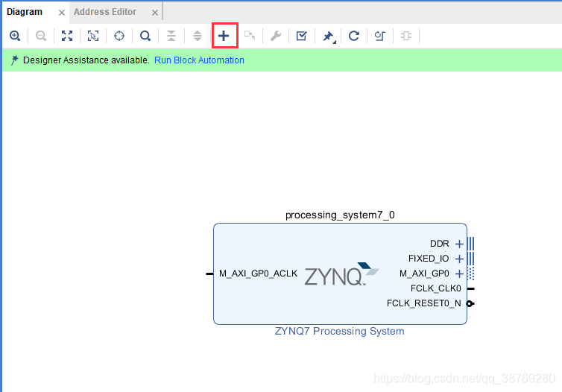Click the FCLK_RESET0_N output pin
Image resolution: width=562 pixels, height=392 pixels.
point(470,303)
